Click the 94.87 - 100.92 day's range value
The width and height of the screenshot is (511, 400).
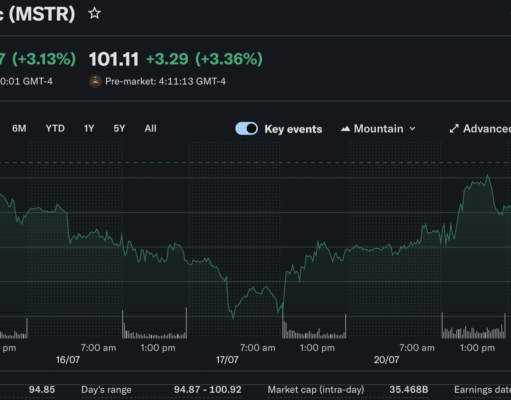click(207, 390)
